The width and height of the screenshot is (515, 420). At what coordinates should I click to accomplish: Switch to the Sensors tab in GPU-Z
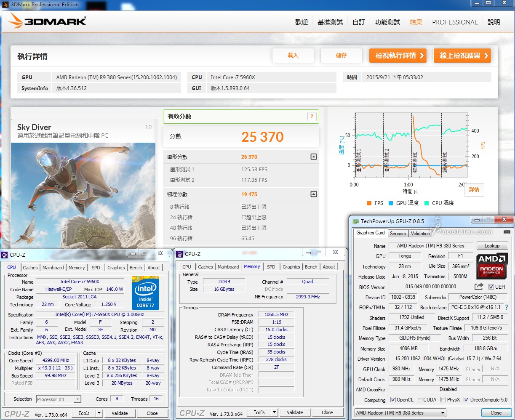click(398, 233)
